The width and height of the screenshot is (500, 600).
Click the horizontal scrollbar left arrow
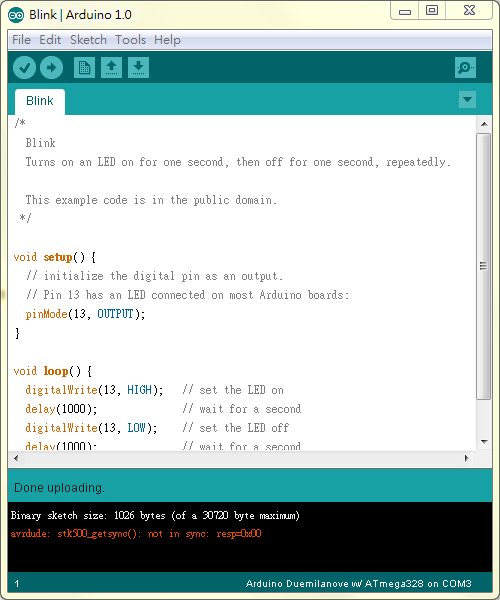[16, 458]
